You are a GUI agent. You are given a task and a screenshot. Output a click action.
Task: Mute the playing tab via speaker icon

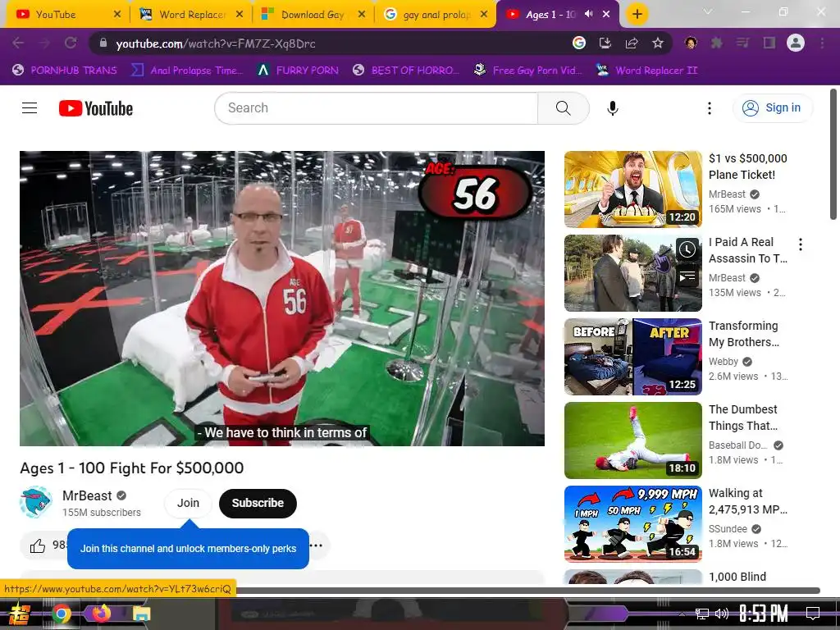coord(588,15)
